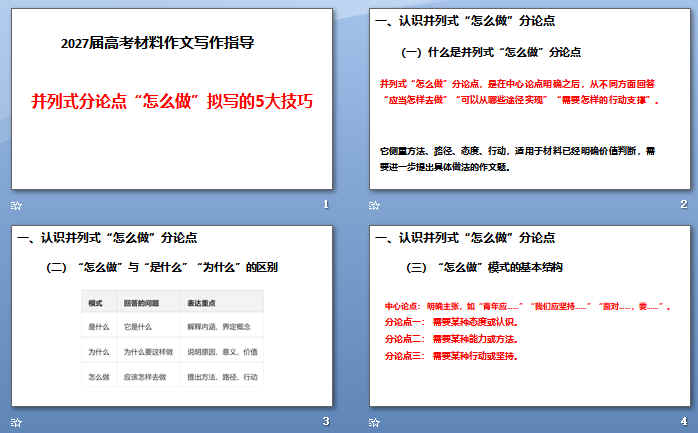The width and height of the screenshot is (698, 433).
Task: Click the 怎么做 row in the table
Action: coord(172,377)
